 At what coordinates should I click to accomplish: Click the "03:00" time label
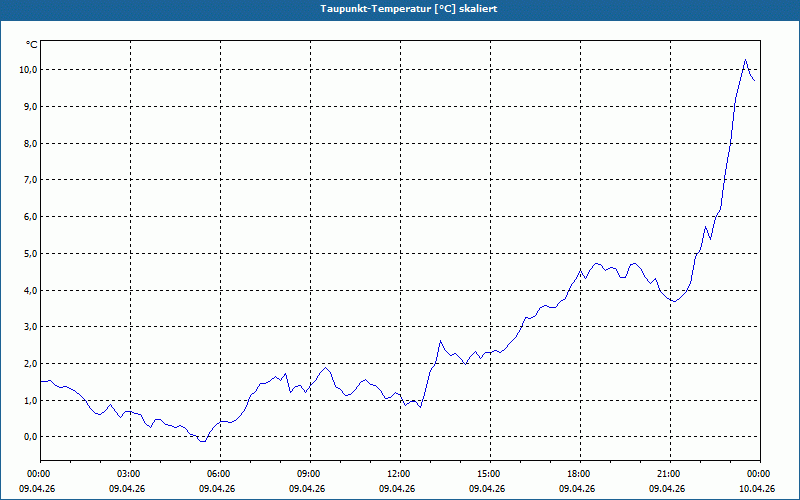click(x=130, y=474)
